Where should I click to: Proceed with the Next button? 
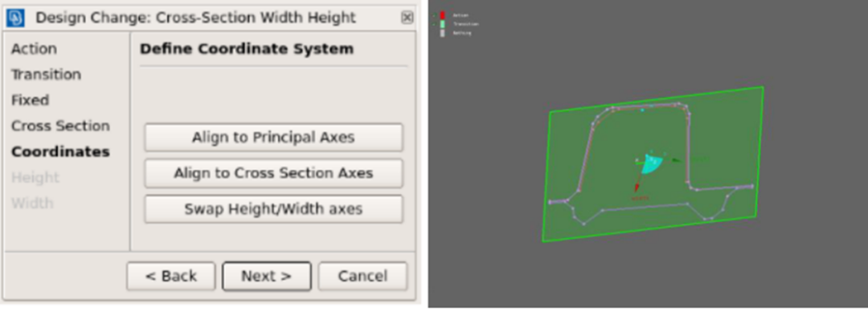[x=266, y=276]
